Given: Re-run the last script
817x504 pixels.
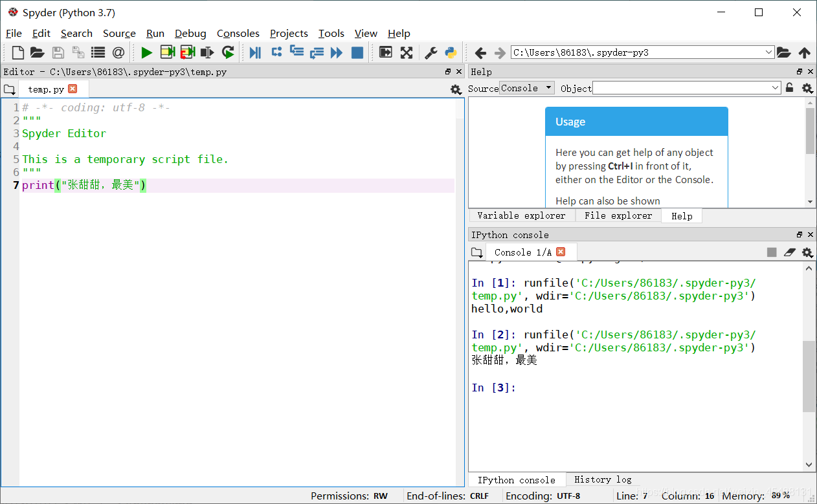Looking at the screenshot, I should tap(227, 52).
